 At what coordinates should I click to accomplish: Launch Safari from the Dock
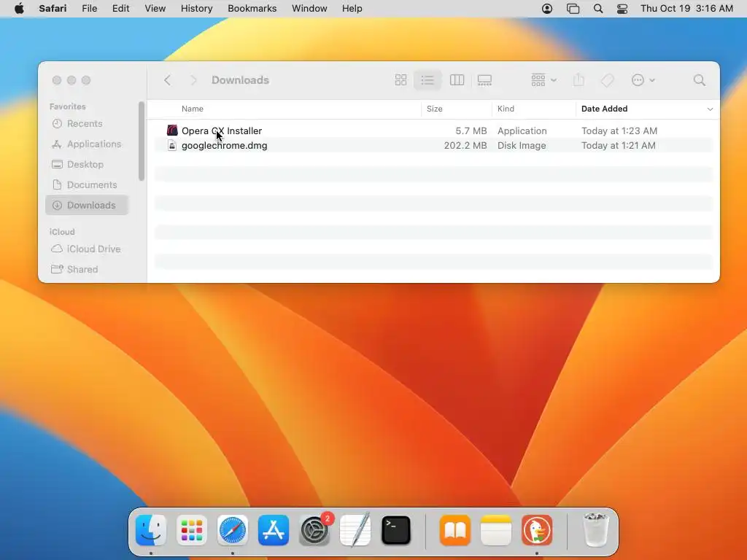(233, 530)
